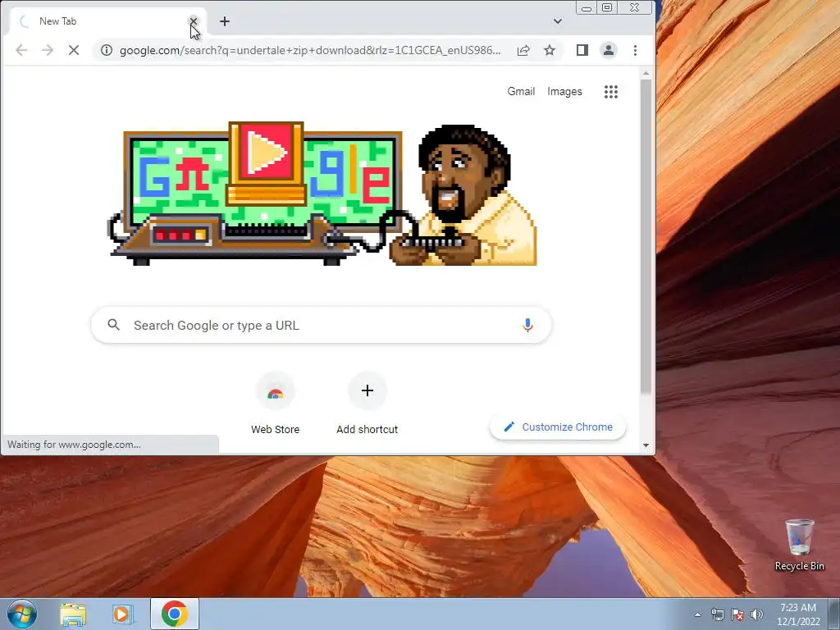Click magnifier icon in search box

113,325
